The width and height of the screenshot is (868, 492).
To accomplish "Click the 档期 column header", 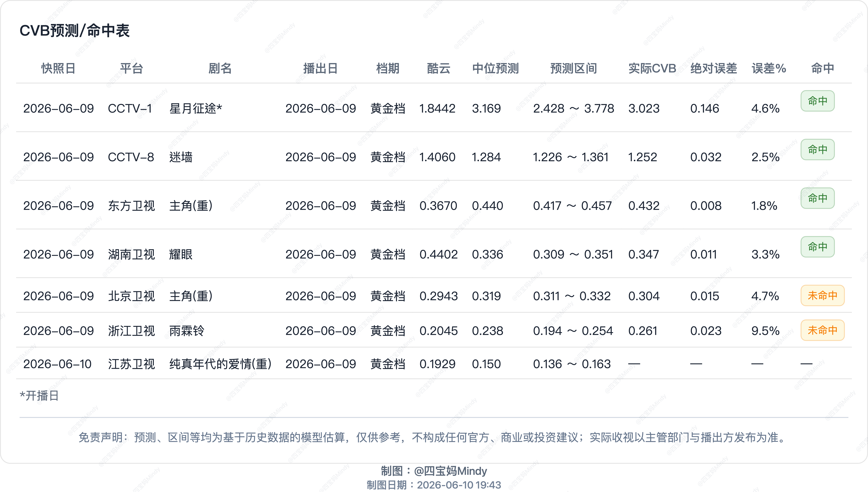I will (x=388, y=69).
